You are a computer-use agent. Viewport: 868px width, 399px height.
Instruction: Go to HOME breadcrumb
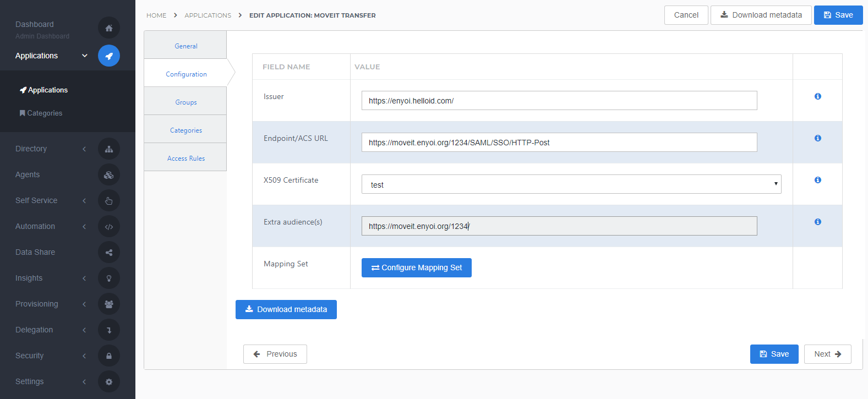[156, 15]
